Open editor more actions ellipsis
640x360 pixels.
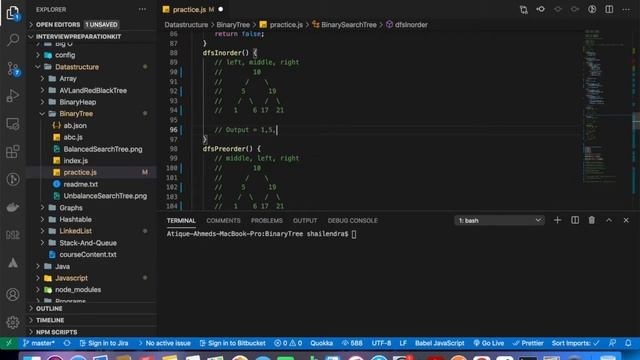coord(626,9)
